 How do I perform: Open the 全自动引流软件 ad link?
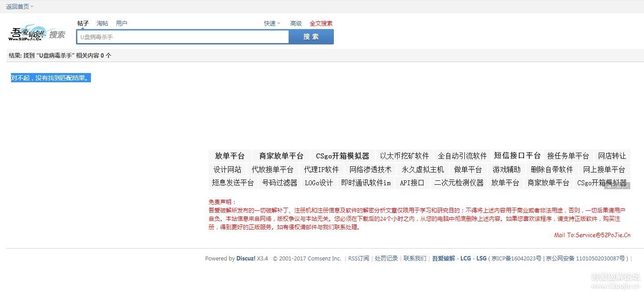point(463,156)
